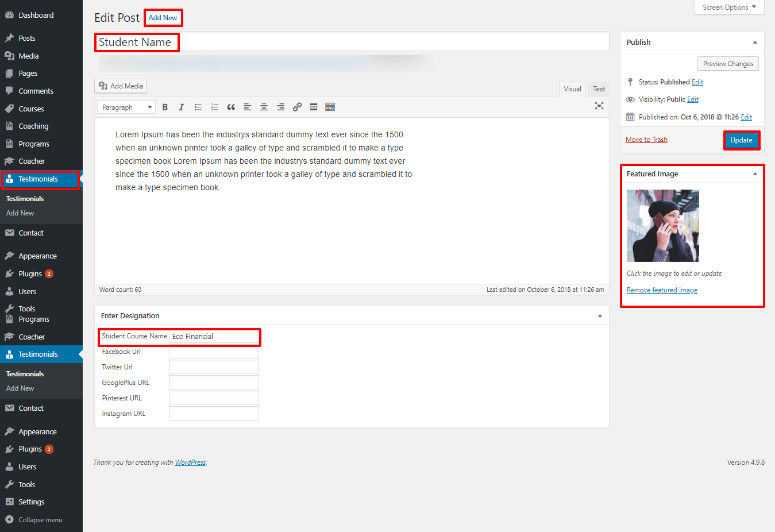Image resolution: width=775 pixels, height=532 pixels.
Task: Open Settings in the admin menu
Action: (x=31, y=502)
